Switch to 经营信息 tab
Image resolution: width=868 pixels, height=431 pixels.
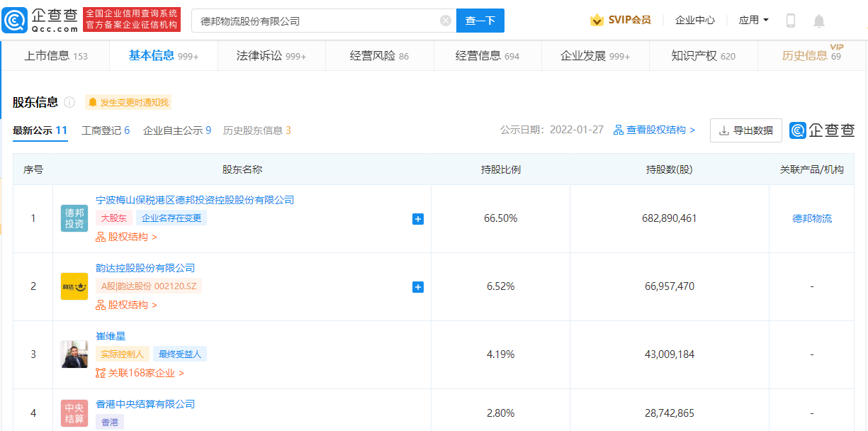(x=487, y=56)
